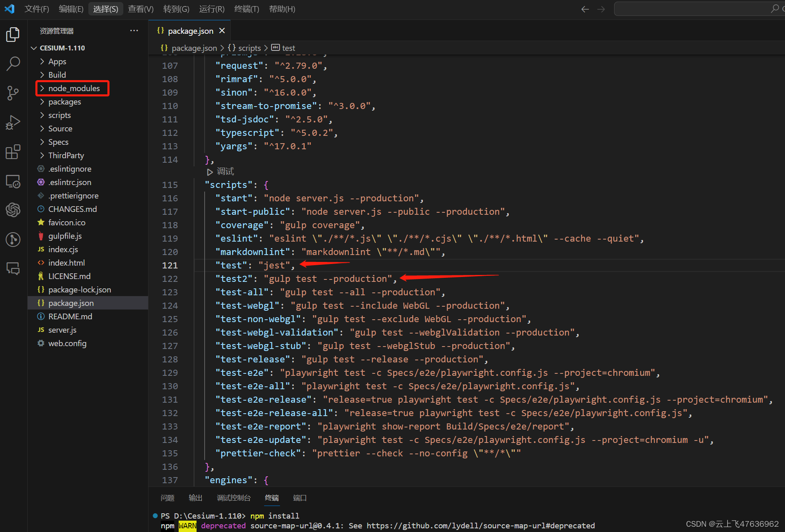Click the debug run icon above scripts
Image resolution: width=785 pixels, height=532 pixels.
pyautogui.click(x=210, y=172)
